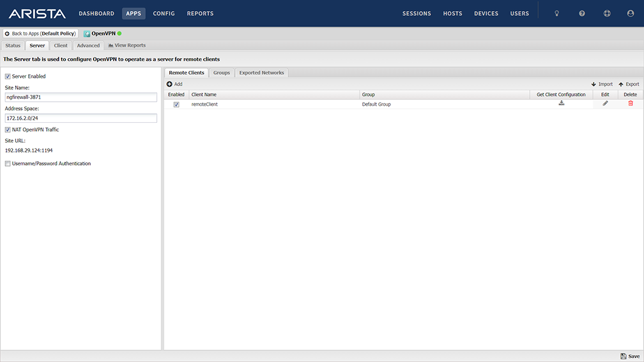Click the green OpenVPN power status indicator
644x362 pixels.
119,34
